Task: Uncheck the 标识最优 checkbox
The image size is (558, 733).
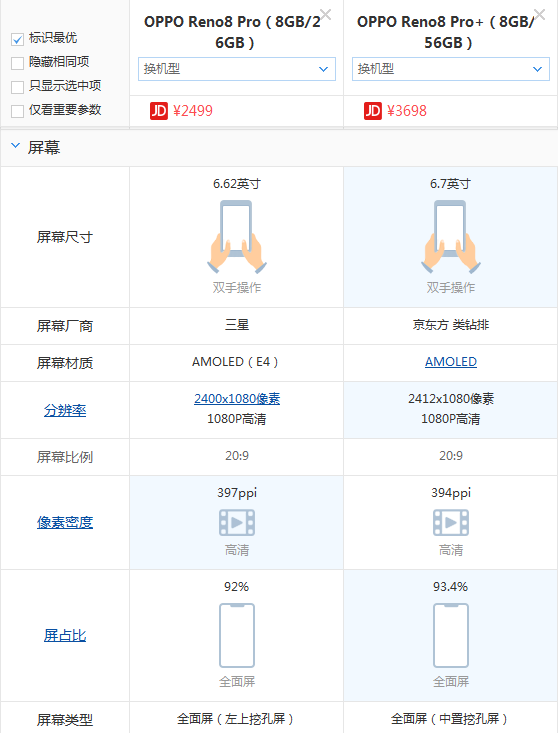Action: pyautogui.click(x=17, y=39)
